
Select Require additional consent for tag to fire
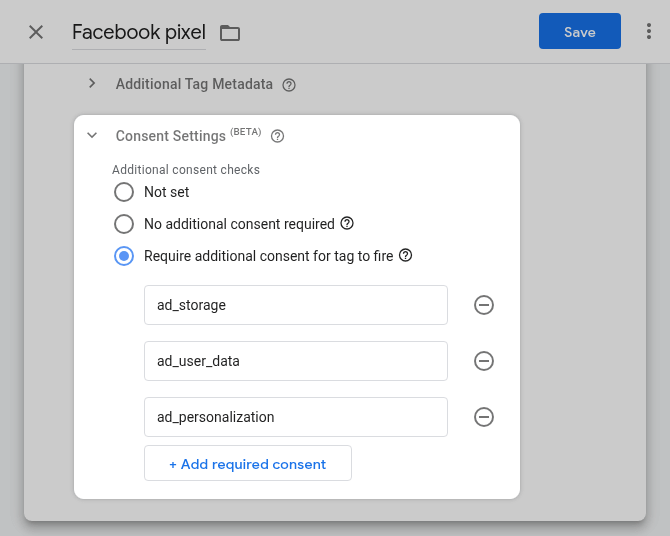coord(124,256)
